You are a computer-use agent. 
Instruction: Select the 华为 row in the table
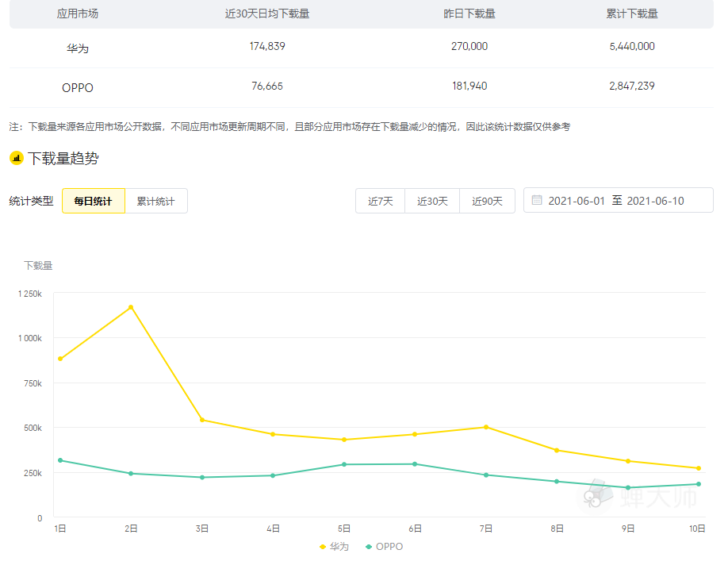77,46
